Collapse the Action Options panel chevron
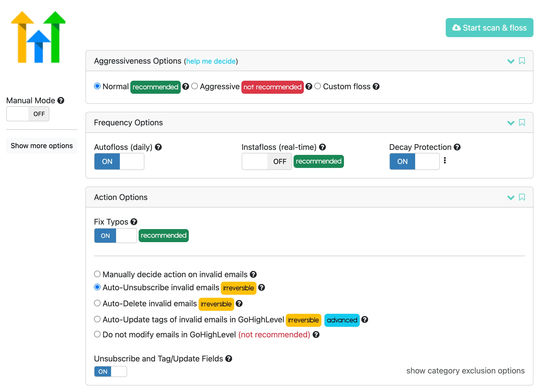 click(511, 198)
